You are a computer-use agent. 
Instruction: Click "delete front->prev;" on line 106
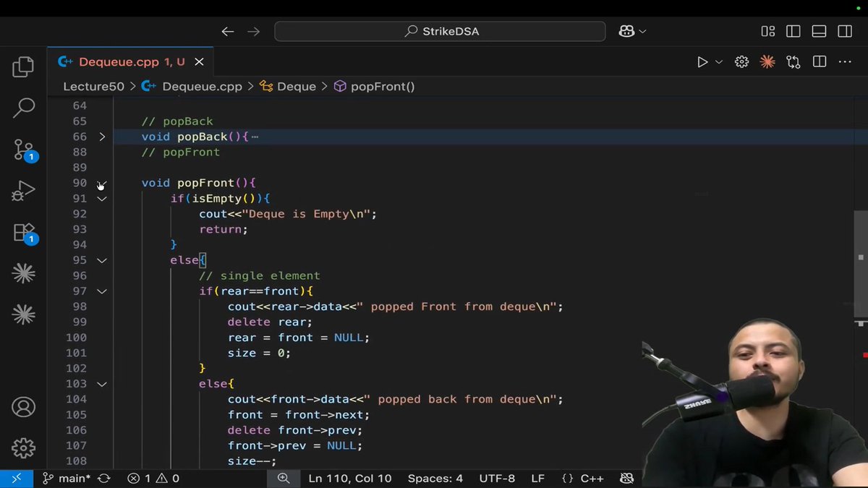click(x=295, y=430)
